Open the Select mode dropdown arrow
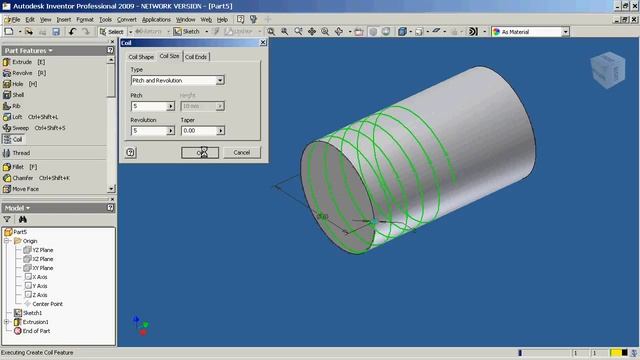640x360 pixels. [x=130, y=31]
